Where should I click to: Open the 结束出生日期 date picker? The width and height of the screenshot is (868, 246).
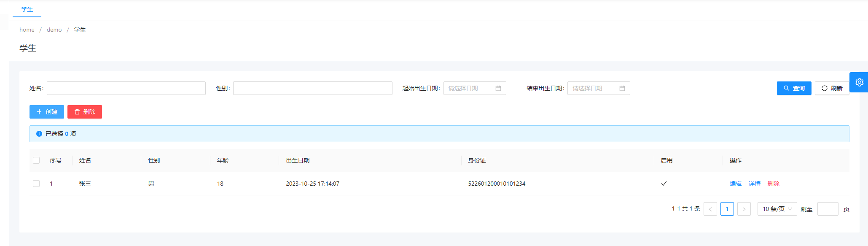coord(599,88)
